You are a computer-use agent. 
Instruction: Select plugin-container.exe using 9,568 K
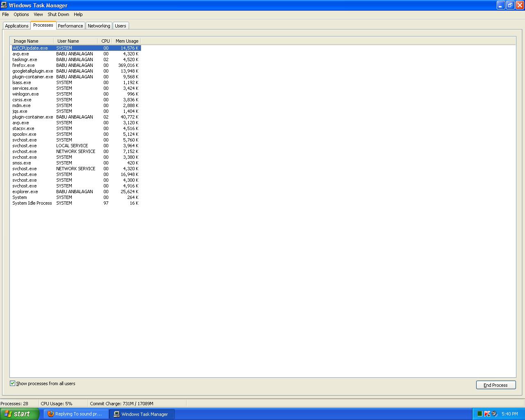[x=76, y=77]
